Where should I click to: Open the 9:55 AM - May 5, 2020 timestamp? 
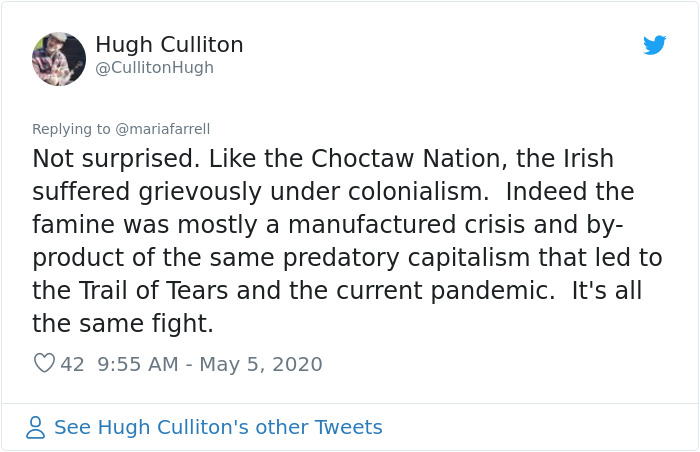[x=210, y=364]
